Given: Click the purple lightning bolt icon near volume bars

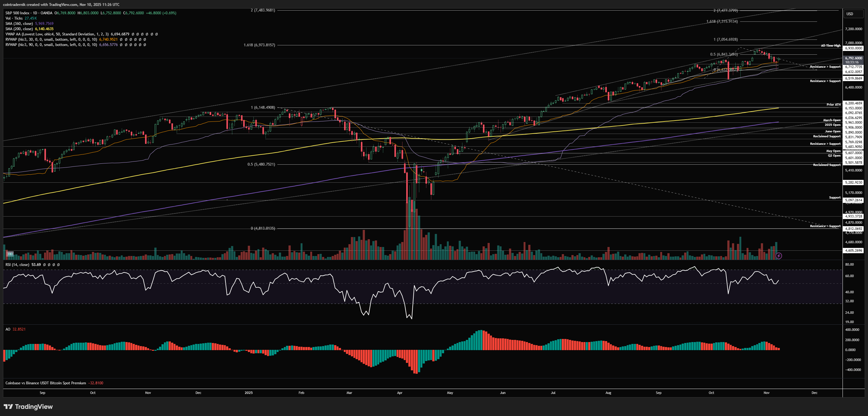Looking at the screenshot, I should [778, 256].
